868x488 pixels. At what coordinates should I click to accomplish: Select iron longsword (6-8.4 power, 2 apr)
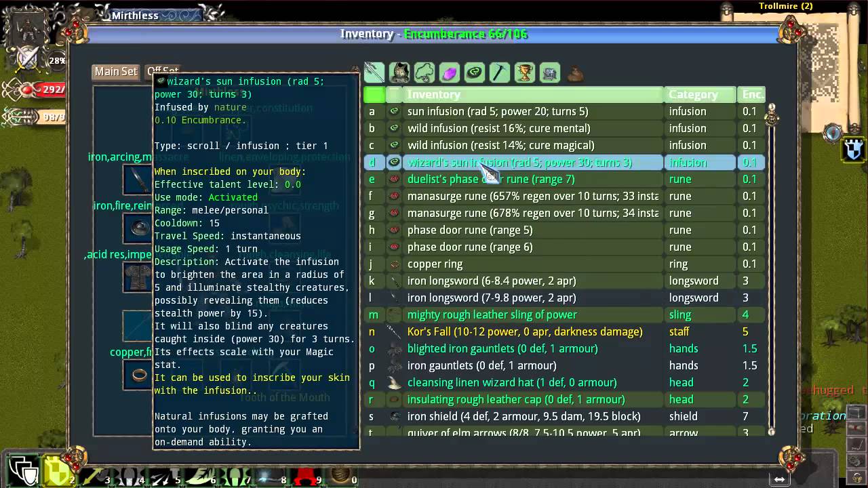click(x=564, y=281)
